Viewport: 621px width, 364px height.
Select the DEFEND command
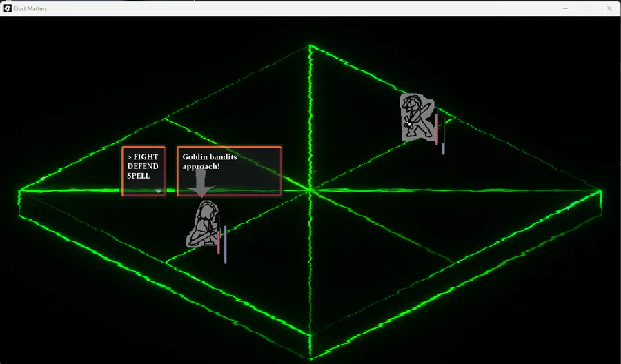click(143, 166)
